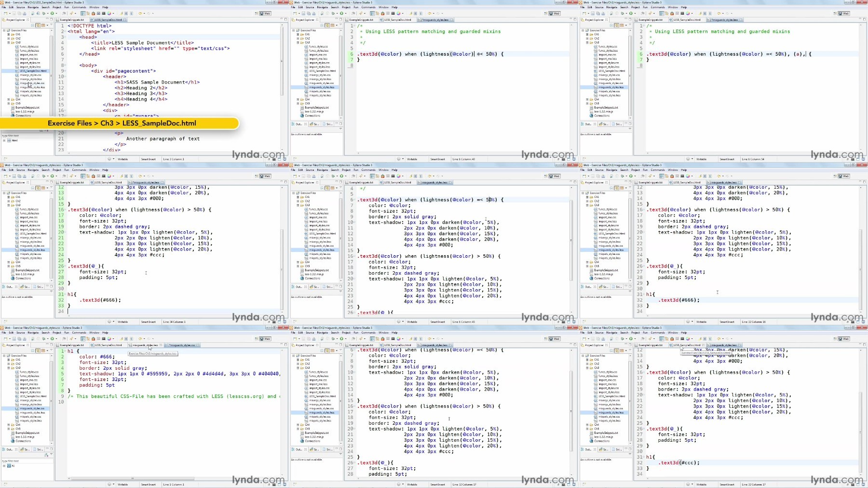
Task: Toggle Link with Editor in DOCTYPE html window
Action: point(38,25)
